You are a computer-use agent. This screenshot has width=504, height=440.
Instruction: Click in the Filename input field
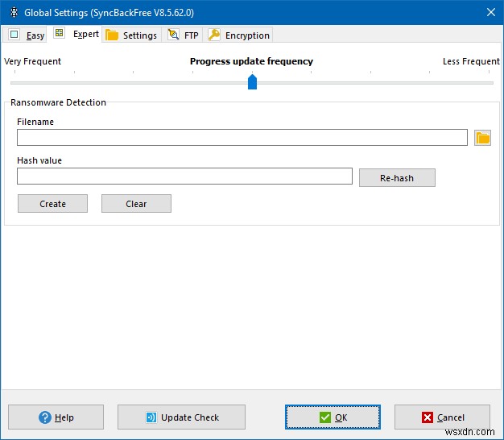point(242,137)
